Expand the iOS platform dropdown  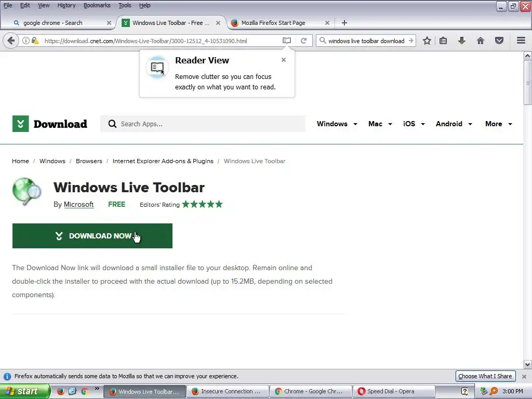[x=414, y=124]
